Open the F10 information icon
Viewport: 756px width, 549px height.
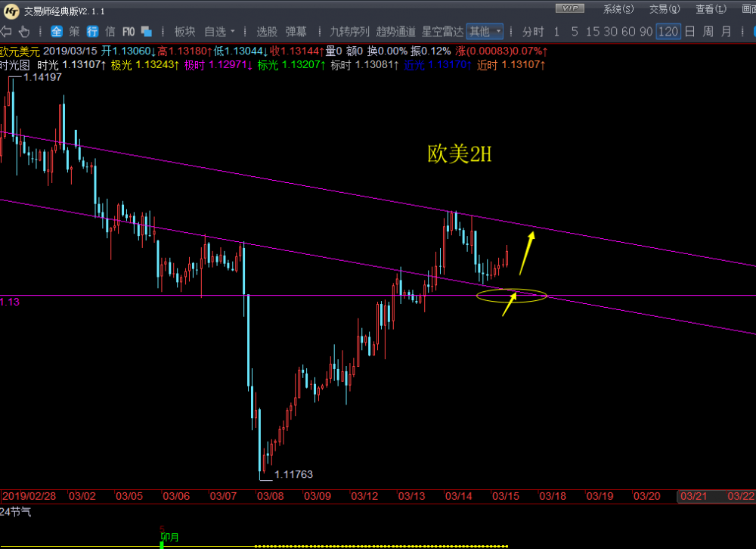pos(129,32)
